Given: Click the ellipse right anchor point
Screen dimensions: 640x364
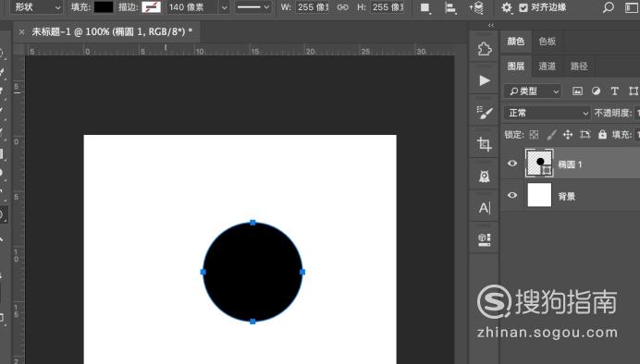Looking at the screenshot, I should 302,272.
